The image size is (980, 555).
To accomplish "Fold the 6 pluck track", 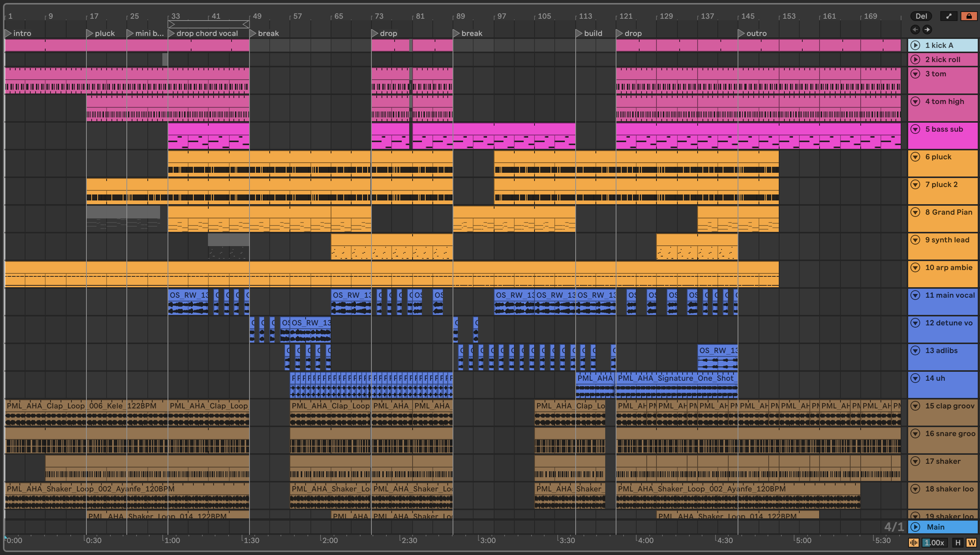I will [x=915, y=157].
